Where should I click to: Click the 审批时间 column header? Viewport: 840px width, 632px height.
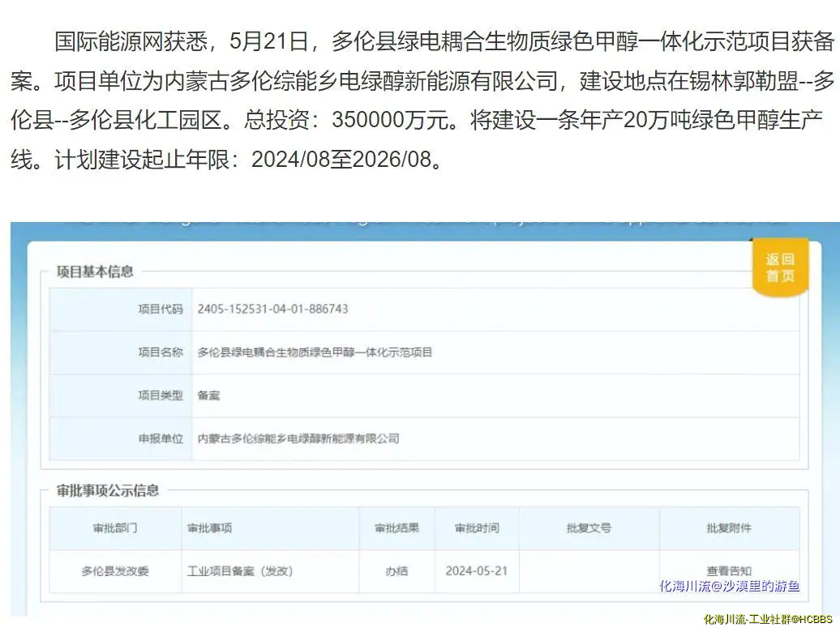coord(477,528)
